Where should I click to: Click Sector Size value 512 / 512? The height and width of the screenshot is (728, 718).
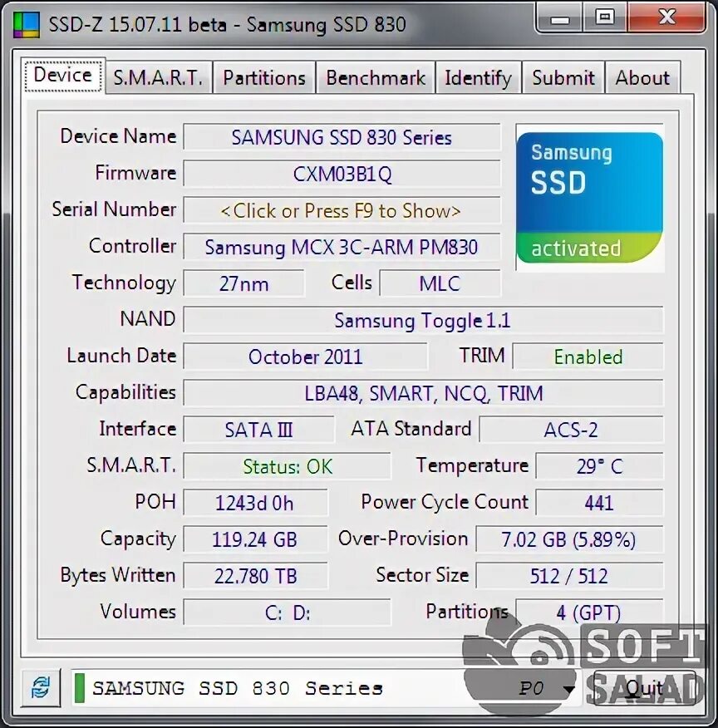(569, 576)
